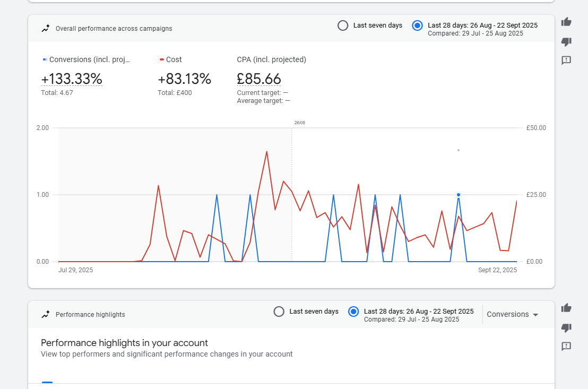The height and width of the screenshot is (389, 588).
Task: Click the thumbs up icon beside Performance highlights card
Action: point(566,308)
